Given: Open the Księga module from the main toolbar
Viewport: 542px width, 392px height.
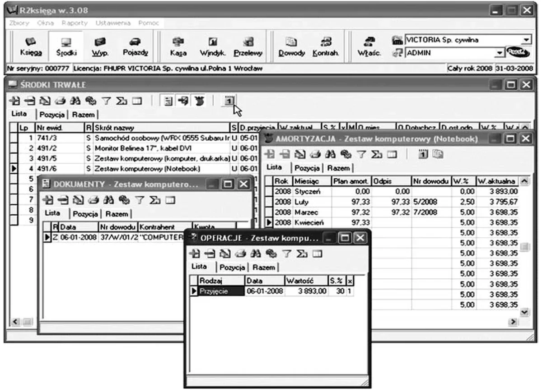Looking at the screenshot, I should click(x=31, y=46).
